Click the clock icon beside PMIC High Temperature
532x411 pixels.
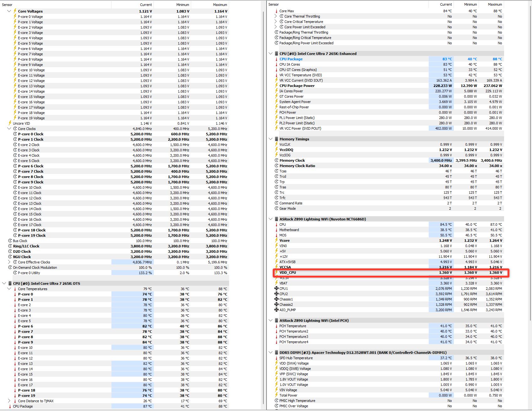(x=276, y=400)
